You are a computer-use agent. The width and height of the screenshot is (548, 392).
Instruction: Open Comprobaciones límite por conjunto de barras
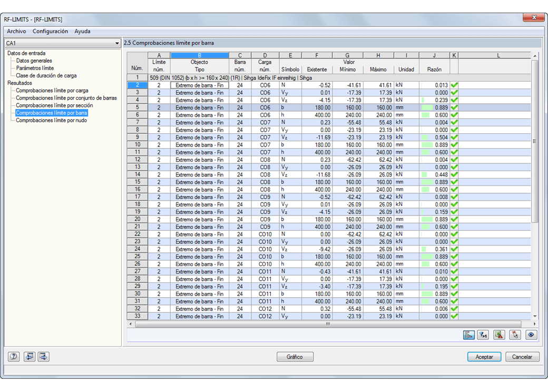pos(66,98)
